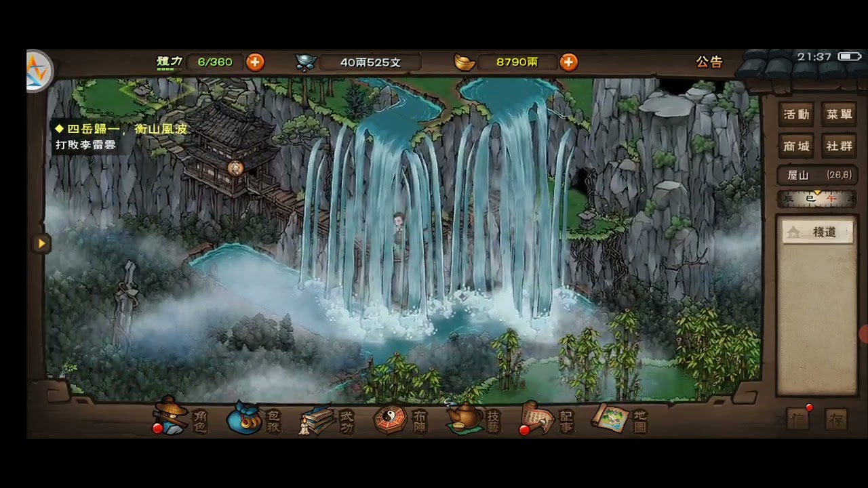Click the 存 save button
Viewport: 868px width, 488px height.
coord(836,420)
